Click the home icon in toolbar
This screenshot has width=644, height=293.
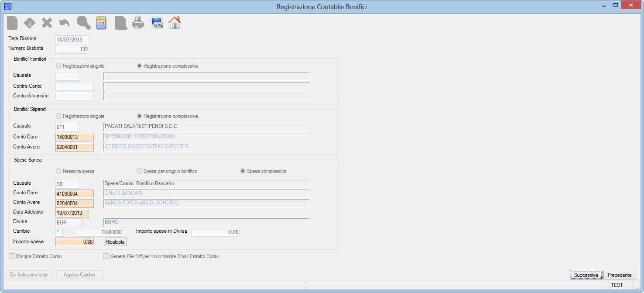click(x=175, y=22)
